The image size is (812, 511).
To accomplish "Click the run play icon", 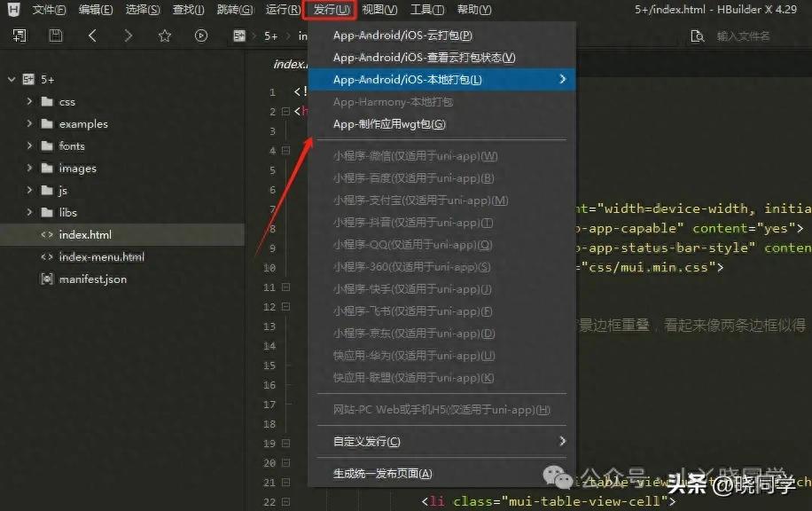I will coord(201,35).
